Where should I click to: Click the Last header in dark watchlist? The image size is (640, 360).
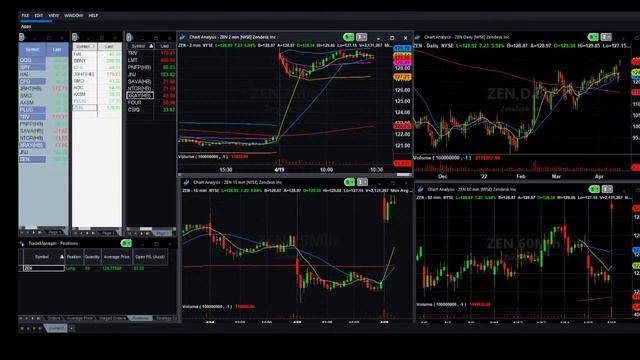point(165,46)
